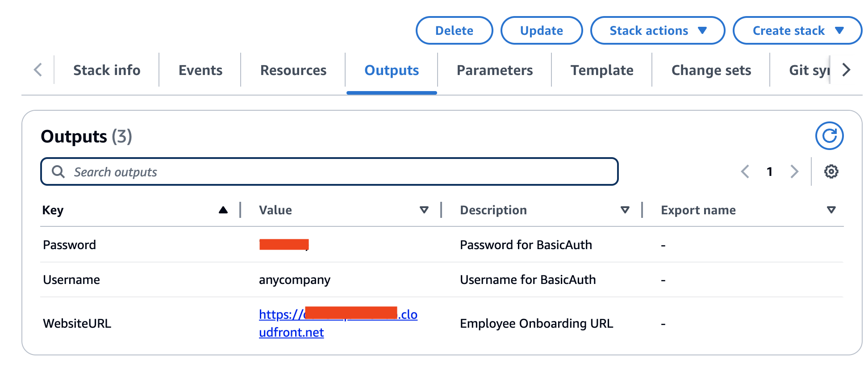Go to previous outputs page
868x367 pixels.
[745, 171]
